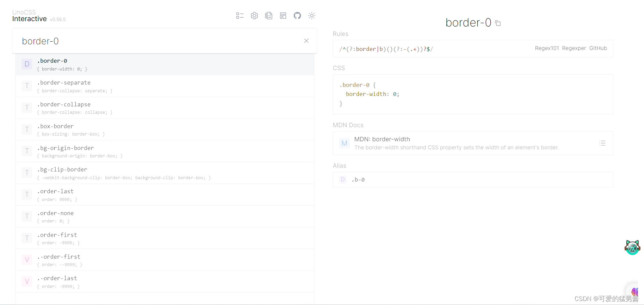The image size is (644, 305).
Task: Click the V badge beside .-order-first
Action: click(27, 259)
